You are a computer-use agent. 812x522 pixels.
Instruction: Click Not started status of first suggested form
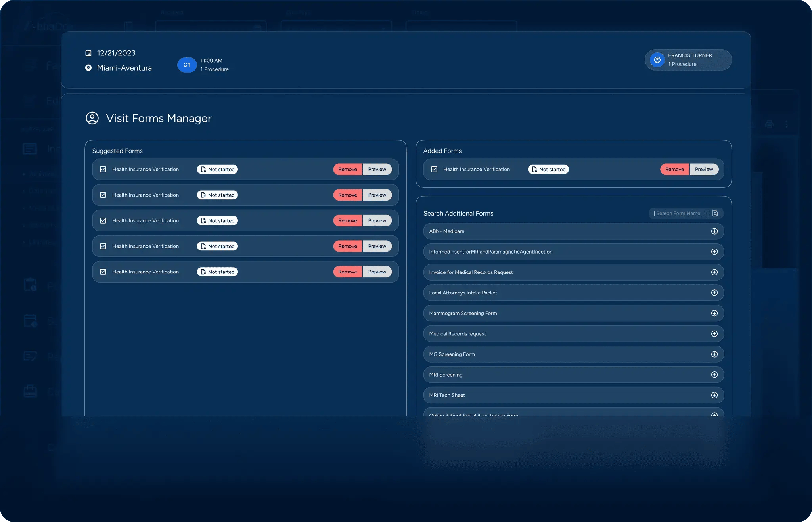[x=217, y=169]
